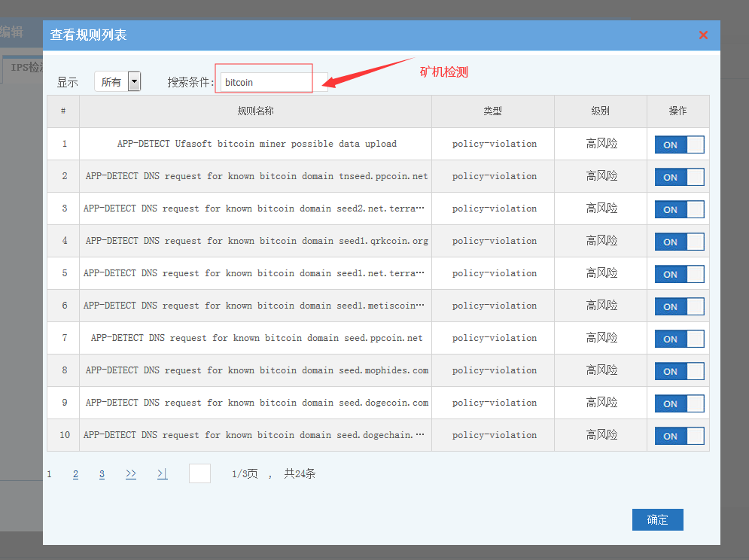
Task: Toggle off rule 1 Ufasoft bitcoin miner
Action: click(x=679, y=145)
